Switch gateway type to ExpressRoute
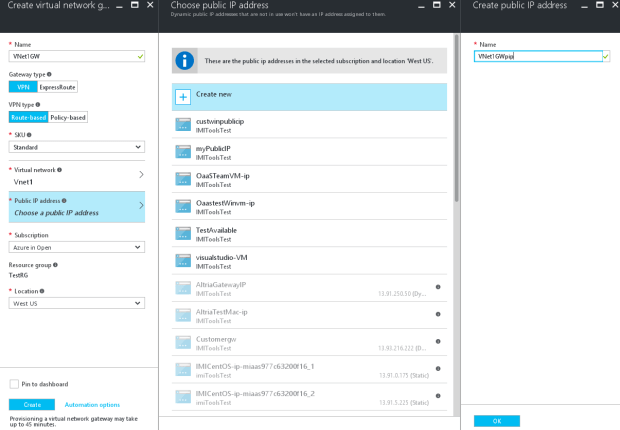620x430 pixels. pos(57,87)
